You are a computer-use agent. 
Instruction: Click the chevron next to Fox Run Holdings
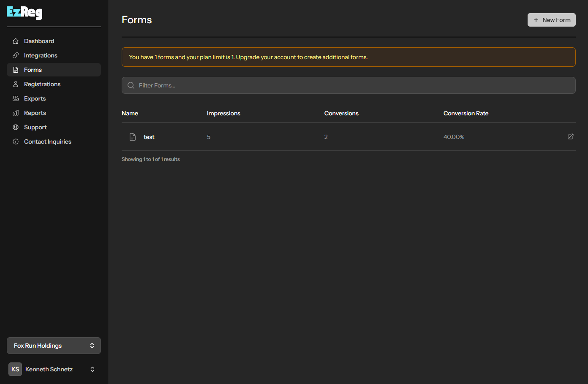pyautogui.click(x=92, y=345)
